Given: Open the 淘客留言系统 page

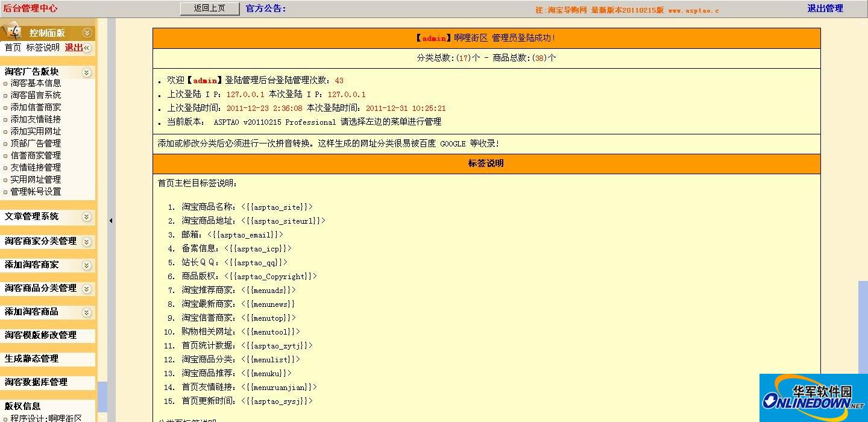Looking at the screenshot, I should (34, 95).
